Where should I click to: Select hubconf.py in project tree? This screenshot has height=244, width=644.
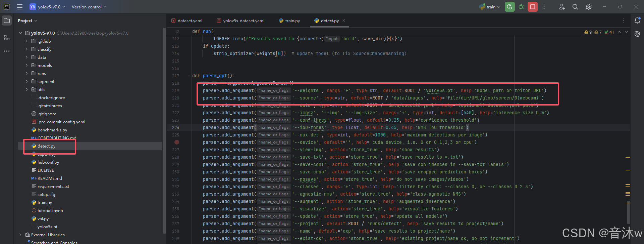click(48, 162)
